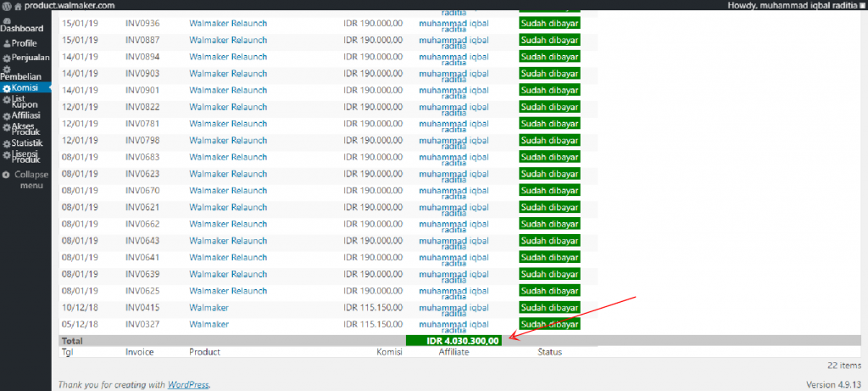Screen dimensions: 868x391
Task: Click the gear icon of Komisi
Action: click(x=7, y=88)
